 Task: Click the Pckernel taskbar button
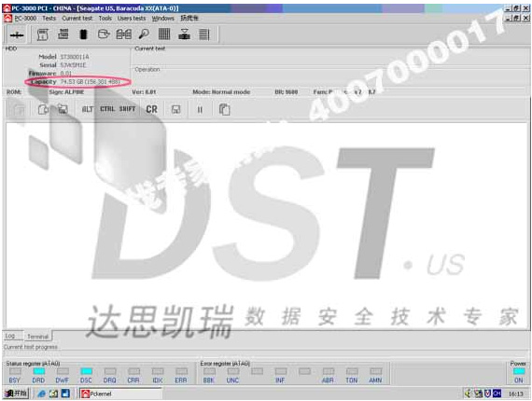[x=120, y=394]
